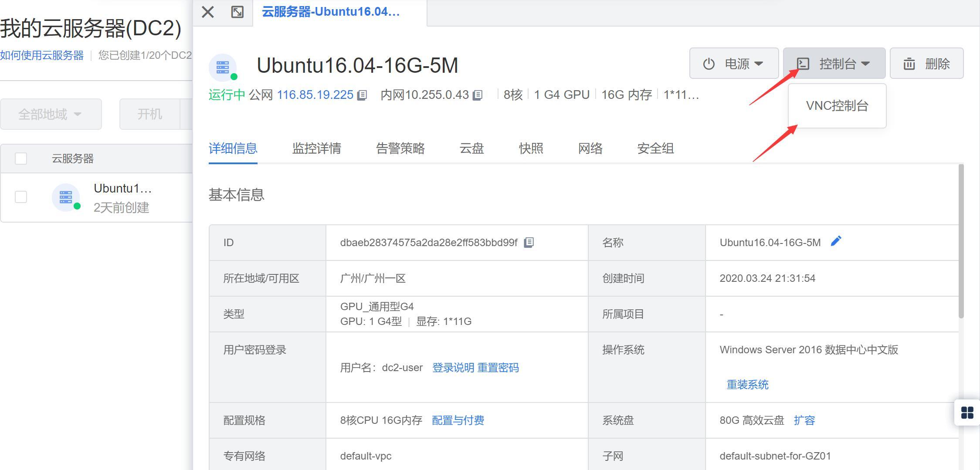The image size is (980, 470).
Task: Open the 如何使用云服务器 help link
Action: click(42, 55)
